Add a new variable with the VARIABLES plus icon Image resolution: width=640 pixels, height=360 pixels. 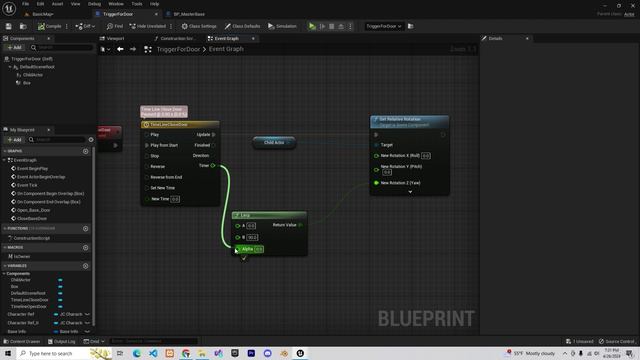[x=86, y=266]
